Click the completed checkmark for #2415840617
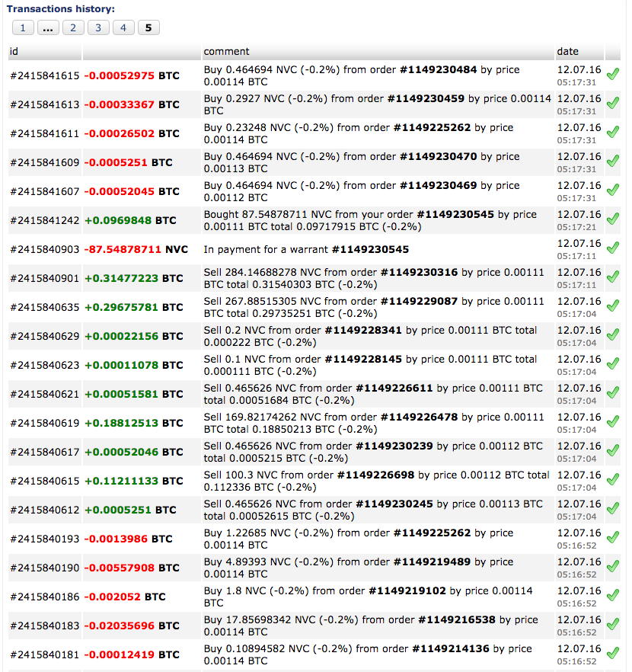This screenshot has width=632, height=672. [x=613, y=450]
